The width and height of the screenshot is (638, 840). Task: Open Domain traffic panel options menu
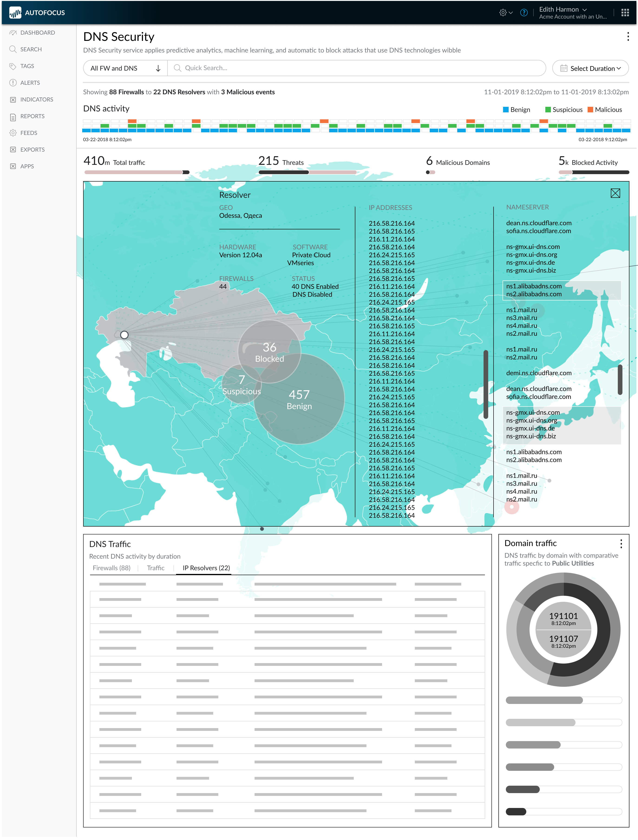coord(621,544)
